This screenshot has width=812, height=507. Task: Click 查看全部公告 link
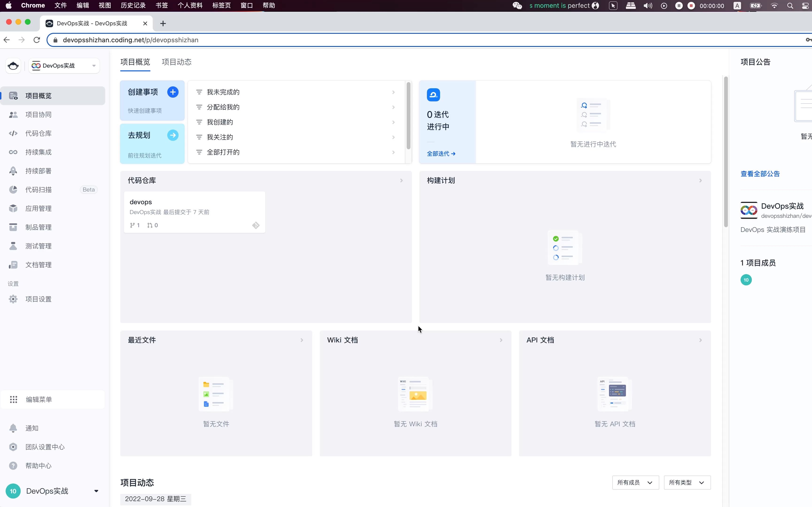point(759,173)
